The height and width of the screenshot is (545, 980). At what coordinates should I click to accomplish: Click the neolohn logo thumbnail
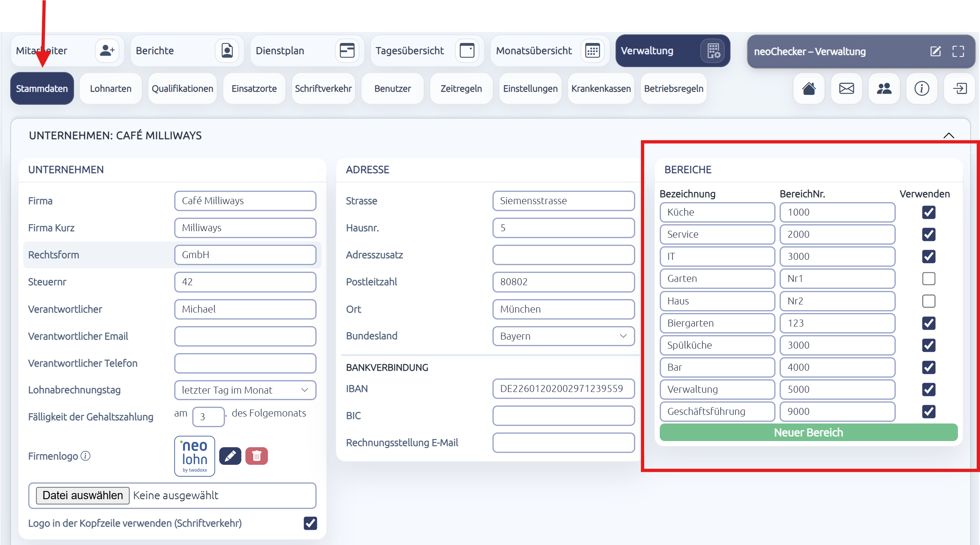[x=195, y=456]
